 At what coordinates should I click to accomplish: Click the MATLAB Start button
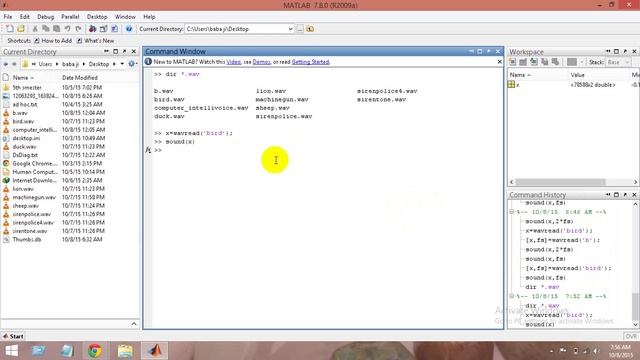tap(13, 336)
